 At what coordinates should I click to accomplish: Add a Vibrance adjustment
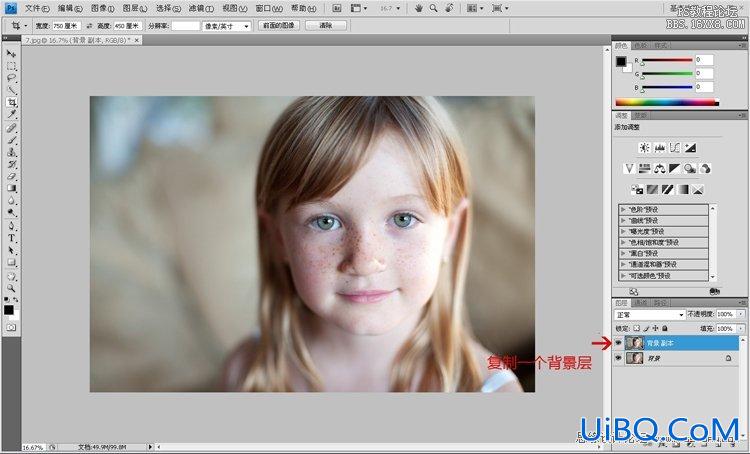pyautogui.click(x=629, y=168)
